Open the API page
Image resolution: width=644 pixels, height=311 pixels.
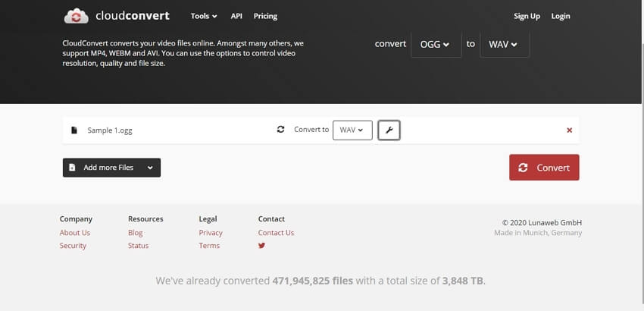click(236, 16)
